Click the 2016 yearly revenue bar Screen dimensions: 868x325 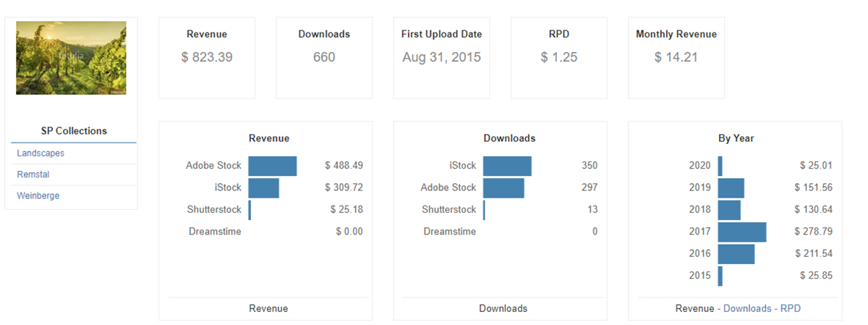coord(736,254)
